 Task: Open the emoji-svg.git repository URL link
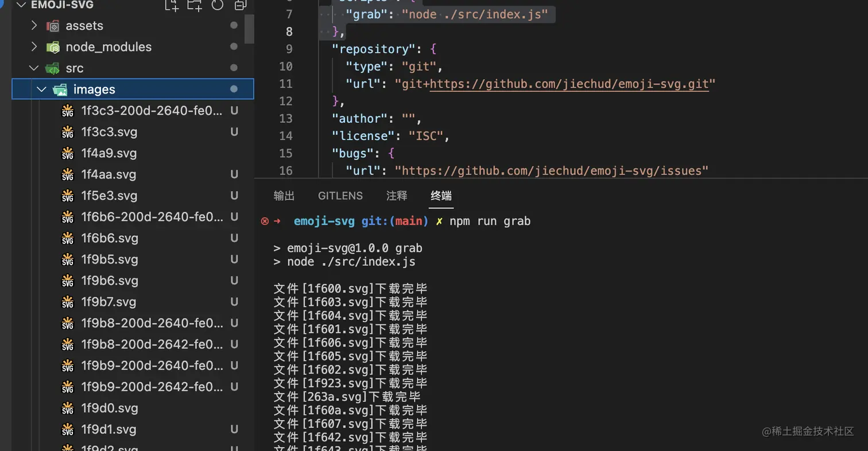pos(569,84)
